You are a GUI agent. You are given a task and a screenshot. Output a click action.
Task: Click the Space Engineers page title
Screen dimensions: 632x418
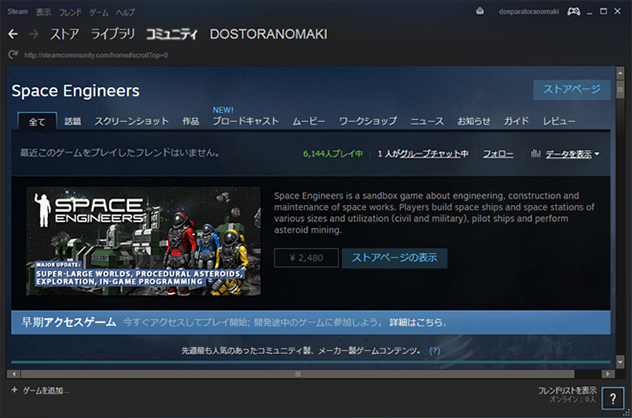[75, 91]
